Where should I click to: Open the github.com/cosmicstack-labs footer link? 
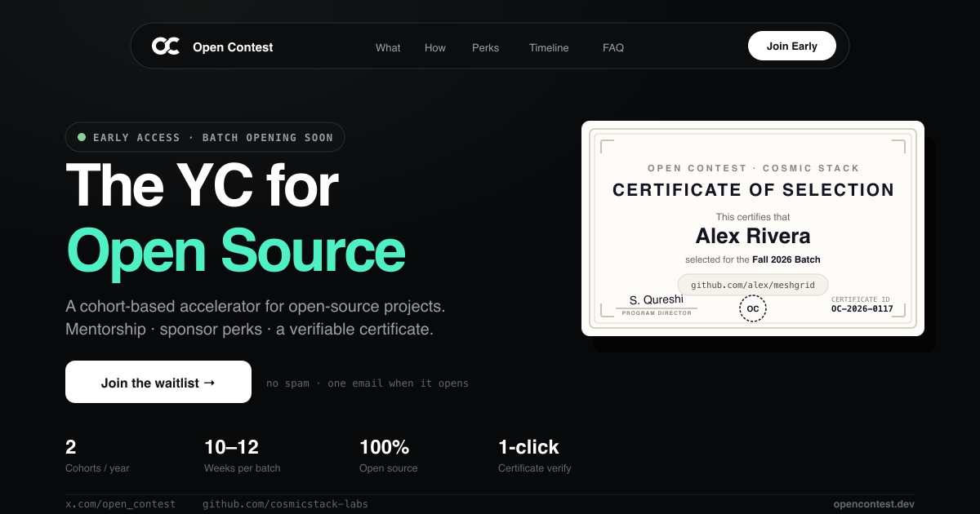coord(285,504)
